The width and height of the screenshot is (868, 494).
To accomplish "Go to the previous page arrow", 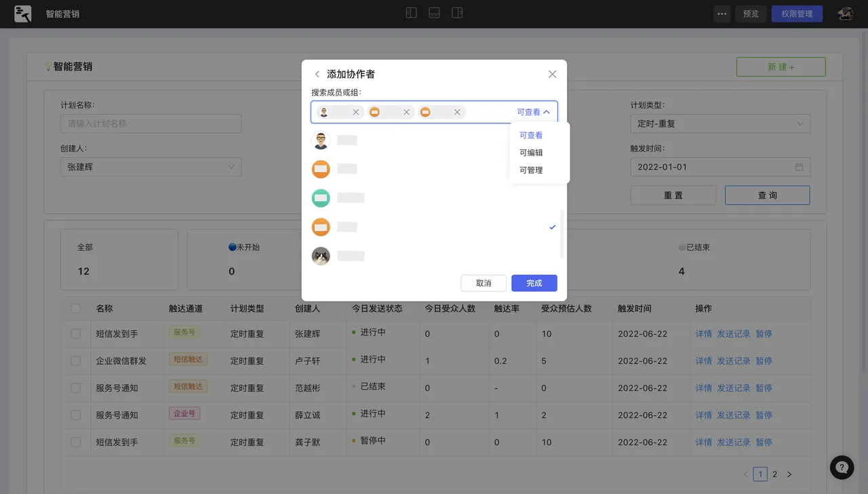I will tap(745, 474).
